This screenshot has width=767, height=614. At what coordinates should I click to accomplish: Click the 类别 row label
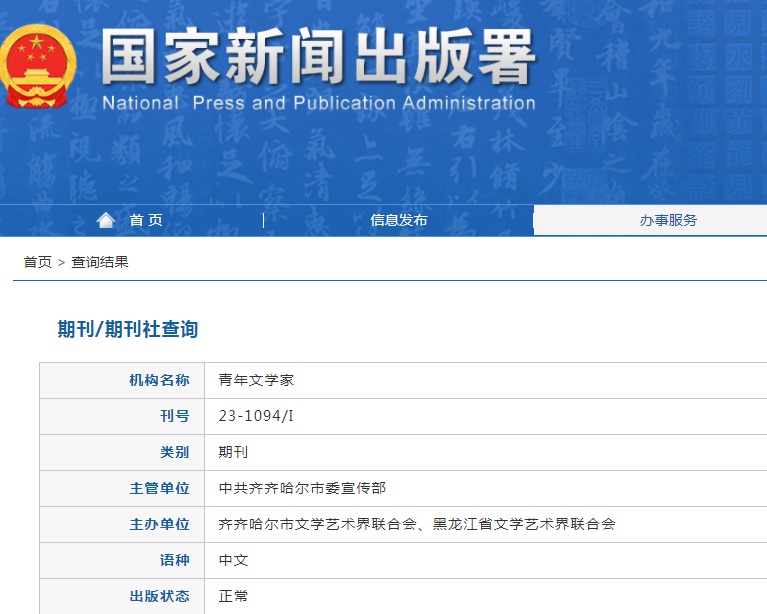pyautogui.click(x=174, y=452)
